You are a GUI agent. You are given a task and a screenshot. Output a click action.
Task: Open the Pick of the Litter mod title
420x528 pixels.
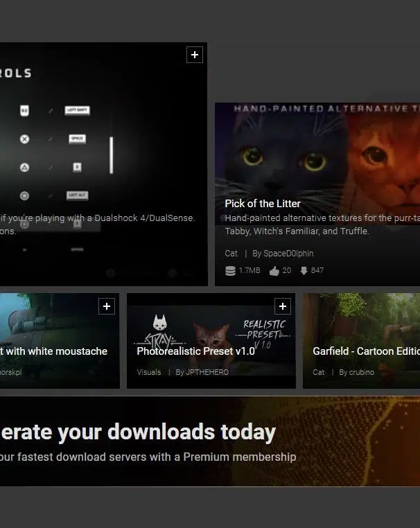click(x=263, y=204)
